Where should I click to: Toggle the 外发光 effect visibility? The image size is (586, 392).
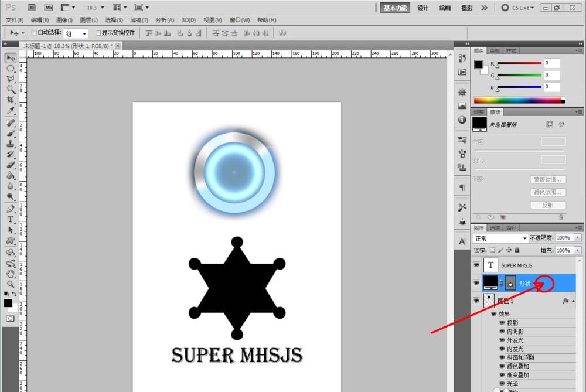click(x=502, y=340)
